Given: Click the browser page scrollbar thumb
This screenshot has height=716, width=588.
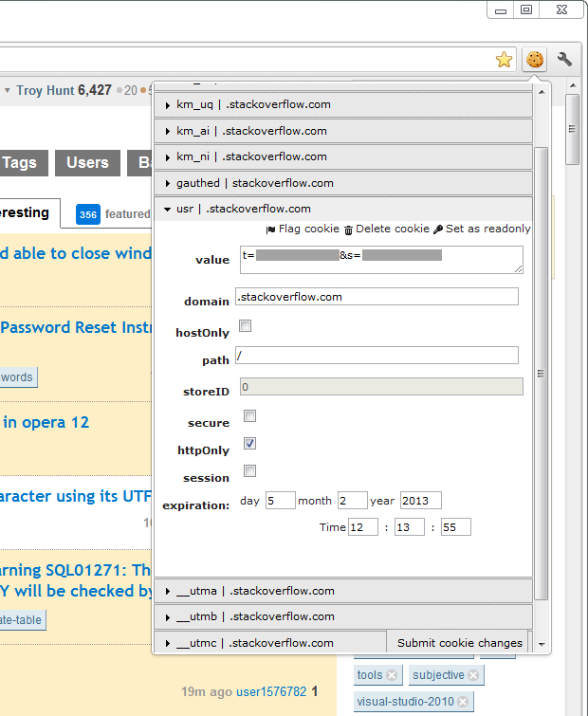Looking at the screenshot, I should (572, 129).
